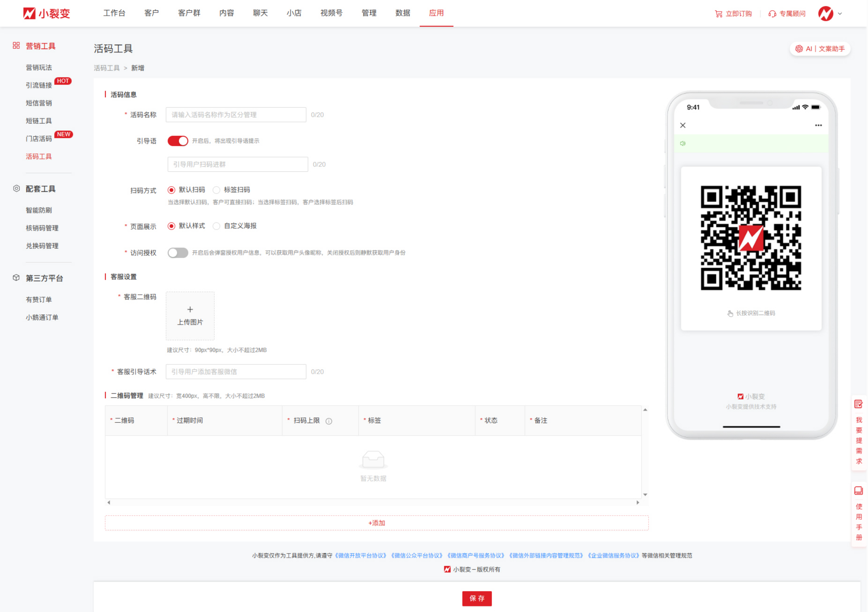
Task: Click the +添加 QR code row button
Action: 377,523
